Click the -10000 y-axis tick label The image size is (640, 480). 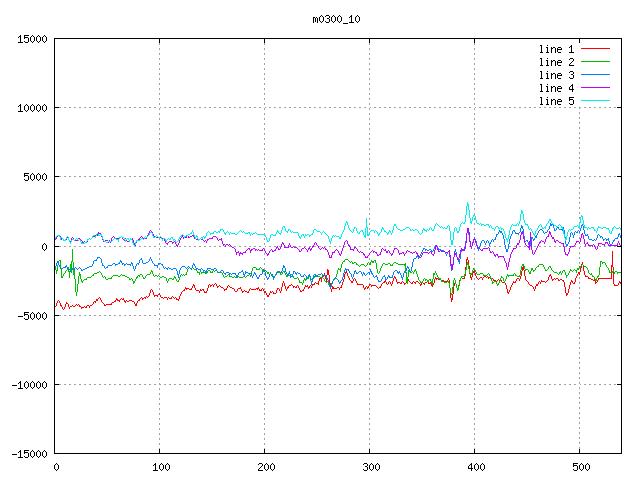tap(28, 384)
